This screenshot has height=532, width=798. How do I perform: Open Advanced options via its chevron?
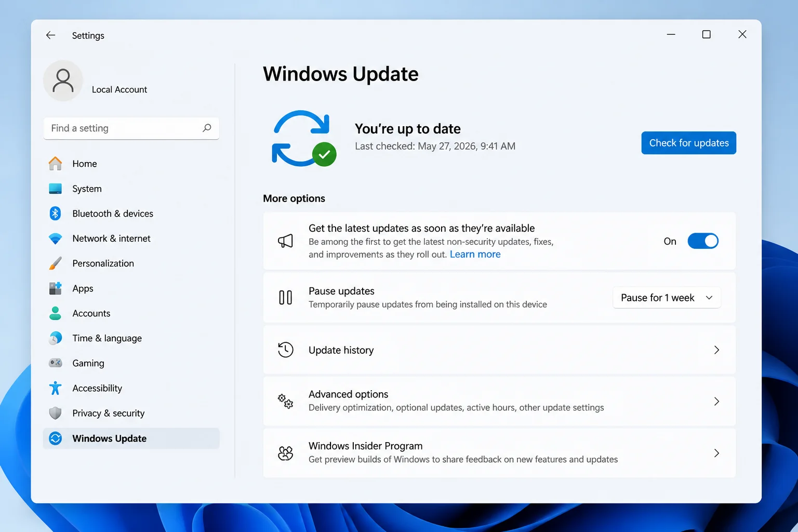(716, 401)
